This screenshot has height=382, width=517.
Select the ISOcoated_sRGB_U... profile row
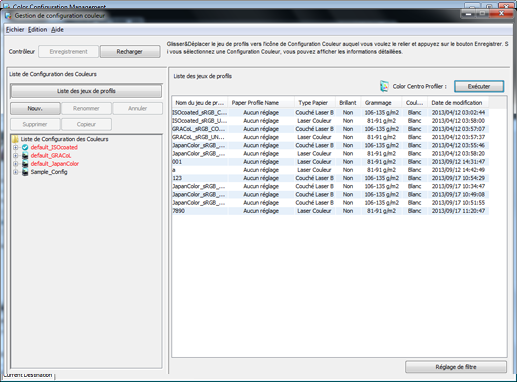(330, 121)
